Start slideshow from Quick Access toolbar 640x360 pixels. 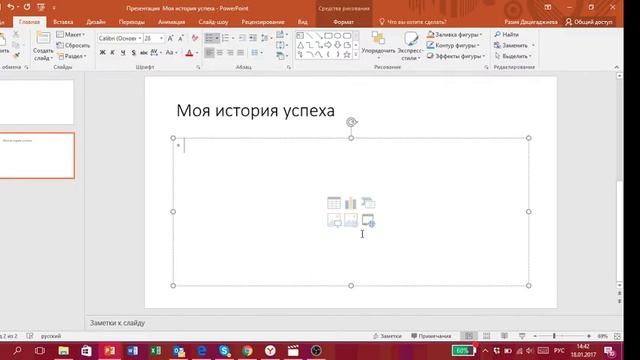click(41, 7)
